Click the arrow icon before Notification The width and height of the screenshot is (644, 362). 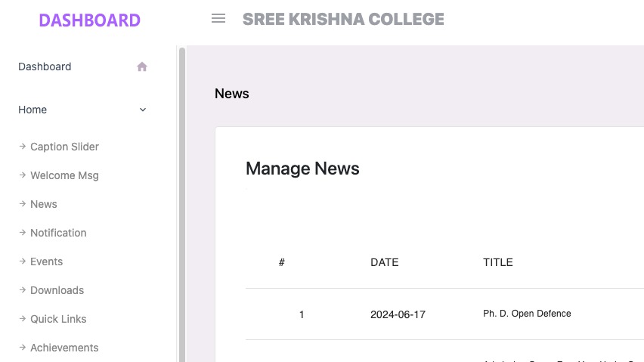pyautogui.click(x=23, y=232)
